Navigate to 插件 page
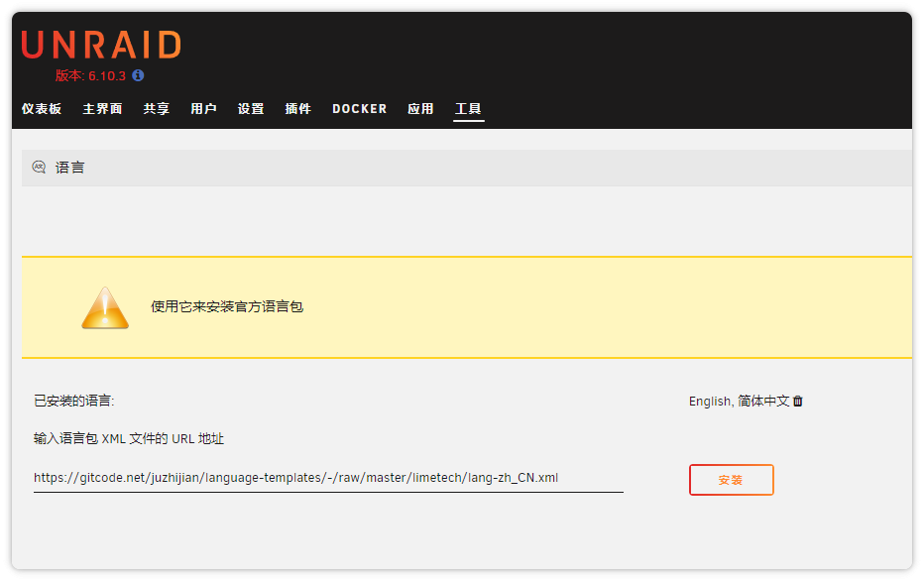 (297, 109)
